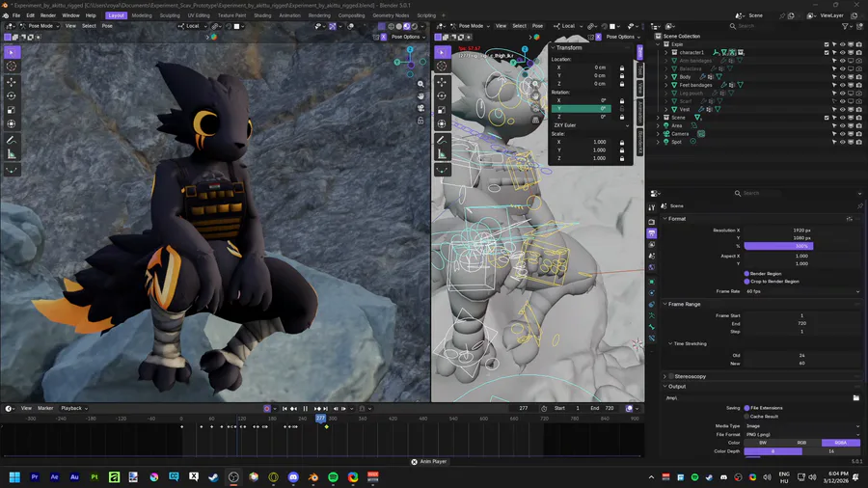Select the Rotate tool in left viewport toolbar

[x=12, y=95]
